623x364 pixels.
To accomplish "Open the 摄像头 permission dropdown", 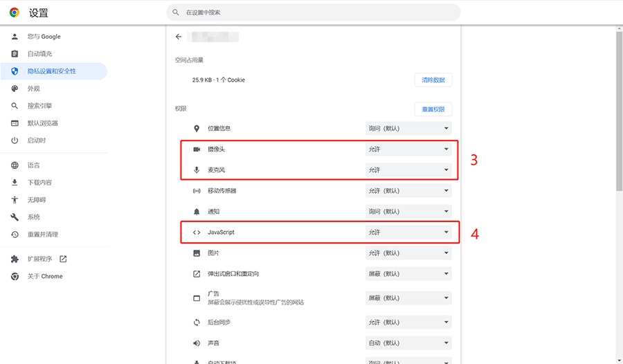I will pyautogui.click(x=408, y=149).
